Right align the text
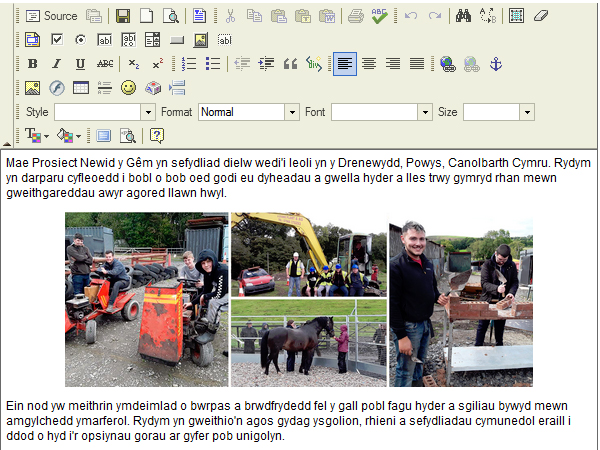 click(x=393, y=64)
